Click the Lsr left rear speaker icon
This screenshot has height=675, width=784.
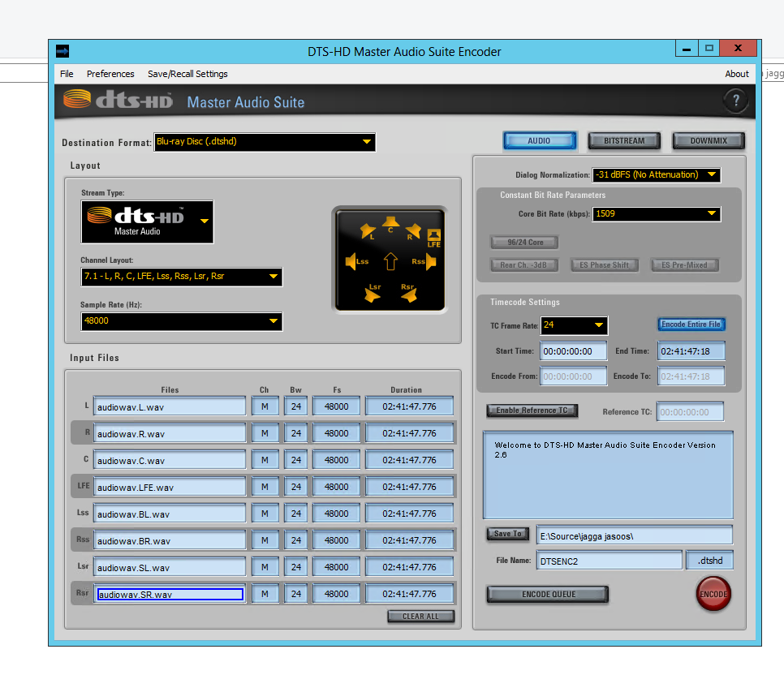click(373, 293)
